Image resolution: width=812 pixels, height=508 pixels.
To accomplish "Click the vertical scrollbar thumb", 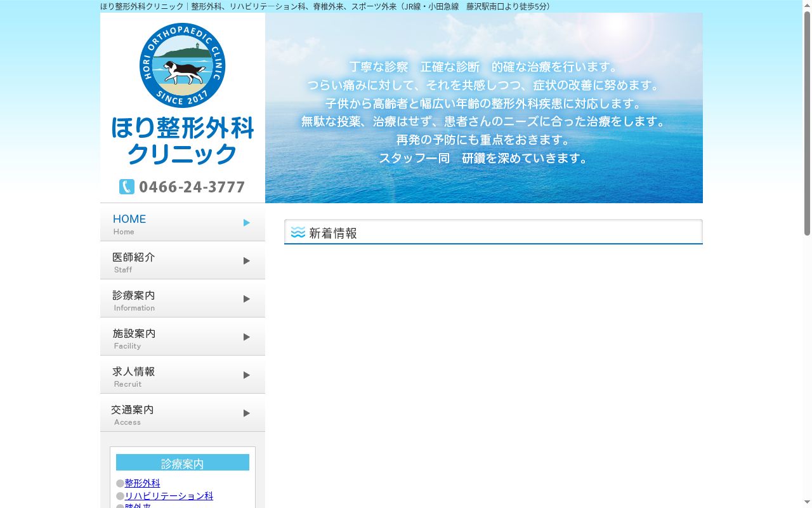I will pyautogui.click(x=807, y=124).
